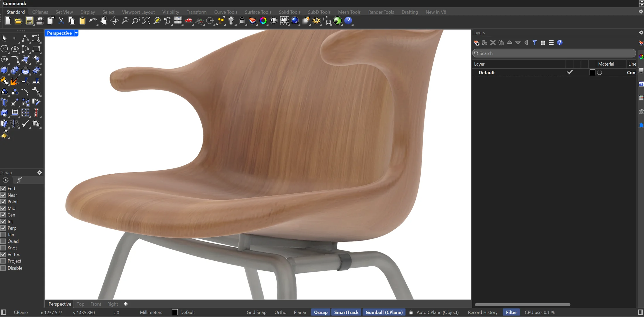This screenshot has width=644, height=317.
Task: Check the Disable osnap checkbox
Action: (x=3, y=268)
